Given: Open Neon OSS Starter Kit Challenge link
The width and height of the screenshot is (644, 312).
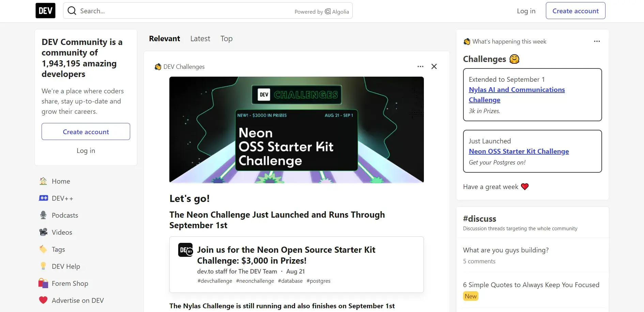Looking at the screenshot, I should (519, 151).
